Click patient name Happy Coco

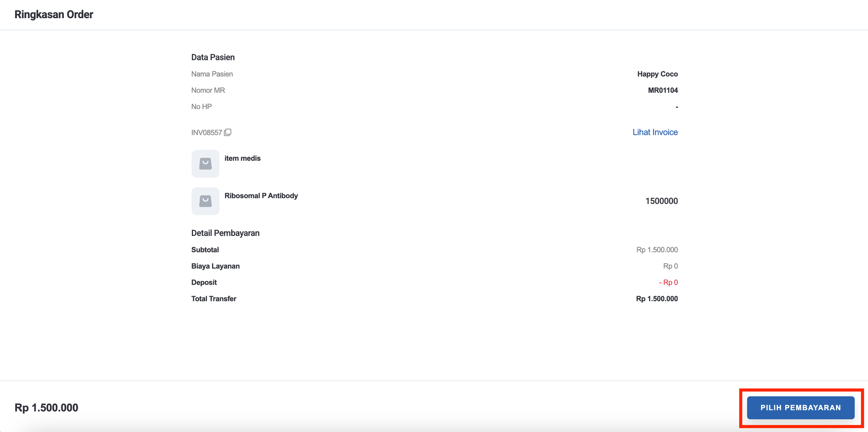pos(657,74)
